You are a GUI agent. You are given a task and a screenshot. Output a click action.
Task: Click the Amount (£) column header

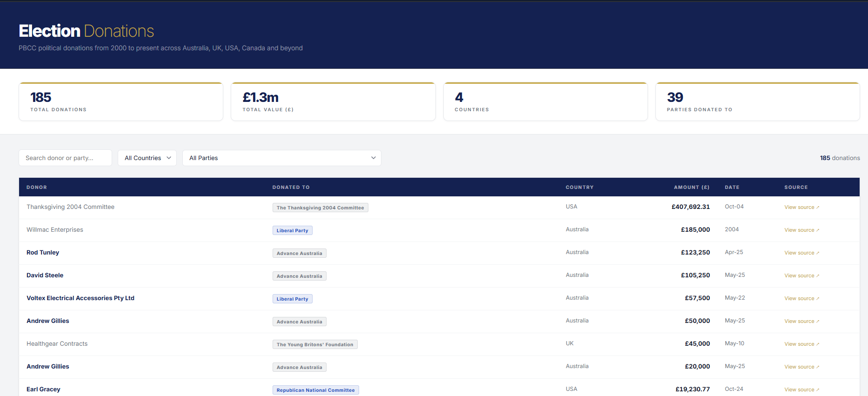click(x=692, y=187)
